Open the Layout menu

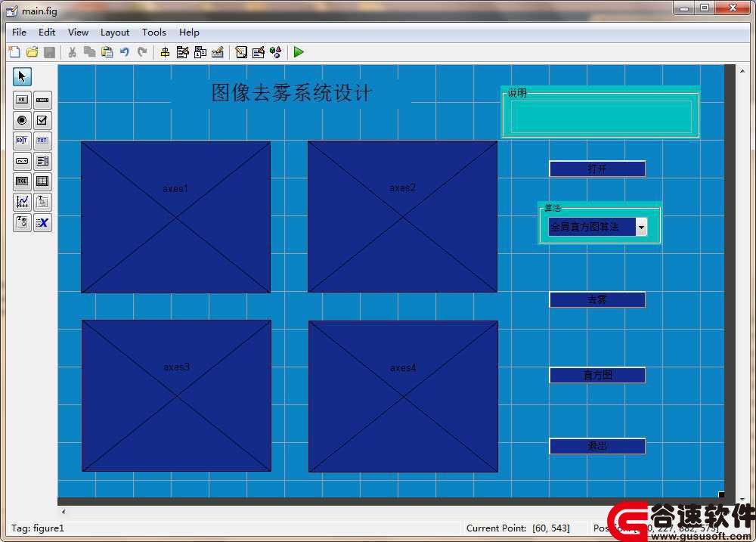click(x=115, y=33)
